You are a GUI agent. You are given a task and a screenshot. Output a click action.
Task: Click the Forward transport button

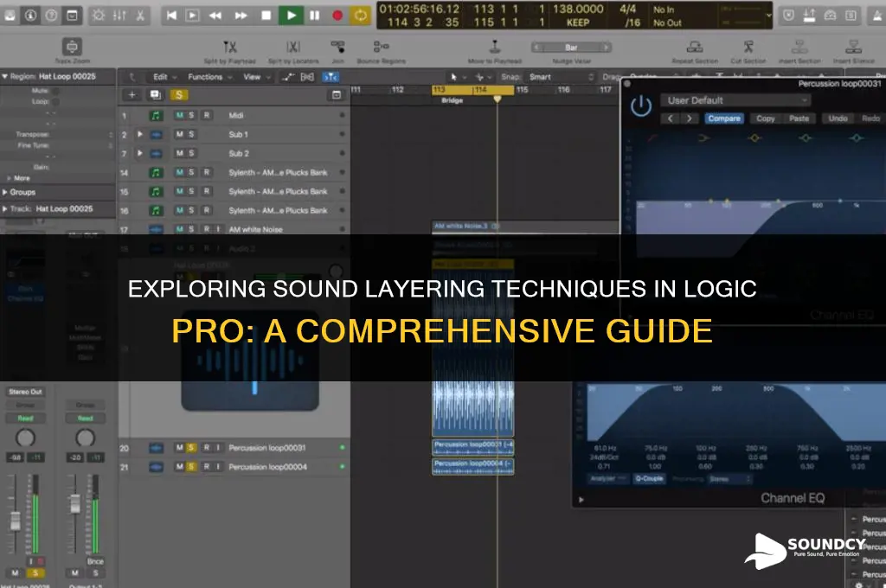coord(241,16)
